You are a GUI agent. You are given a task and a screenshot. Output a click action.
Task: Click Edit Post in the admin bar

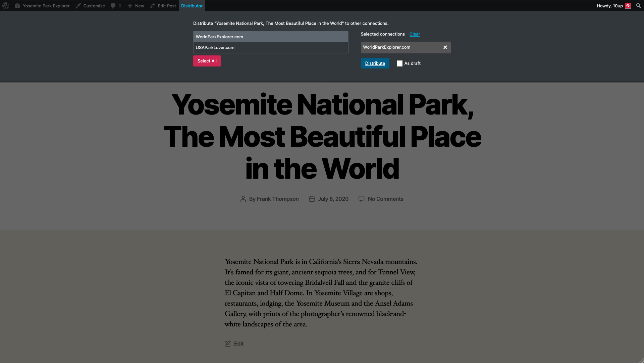coord(163,6)
